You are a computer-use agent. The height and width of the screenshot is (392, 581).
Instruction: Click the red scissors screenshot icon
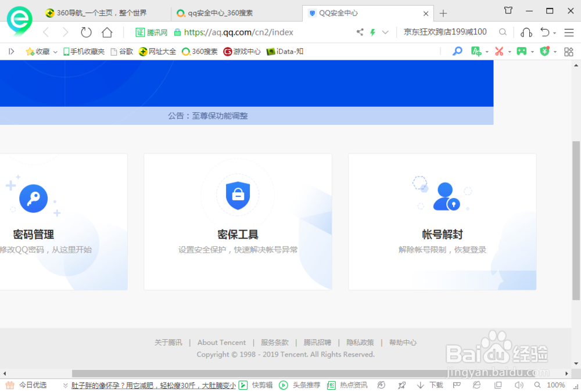(x=499, y=52)
